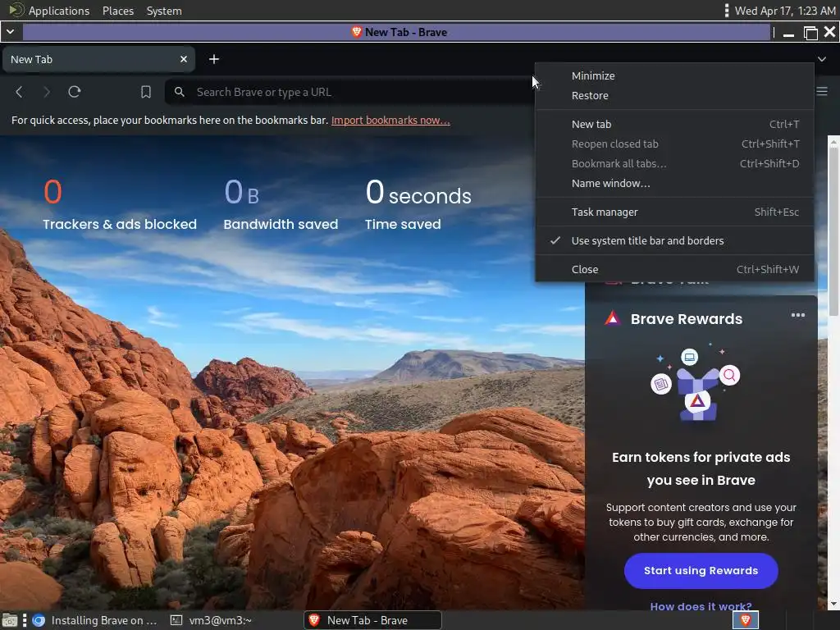Close the New Tab tab
This screenshot has height=630, width=840.
pyautogui.click(x=184, y=59)
